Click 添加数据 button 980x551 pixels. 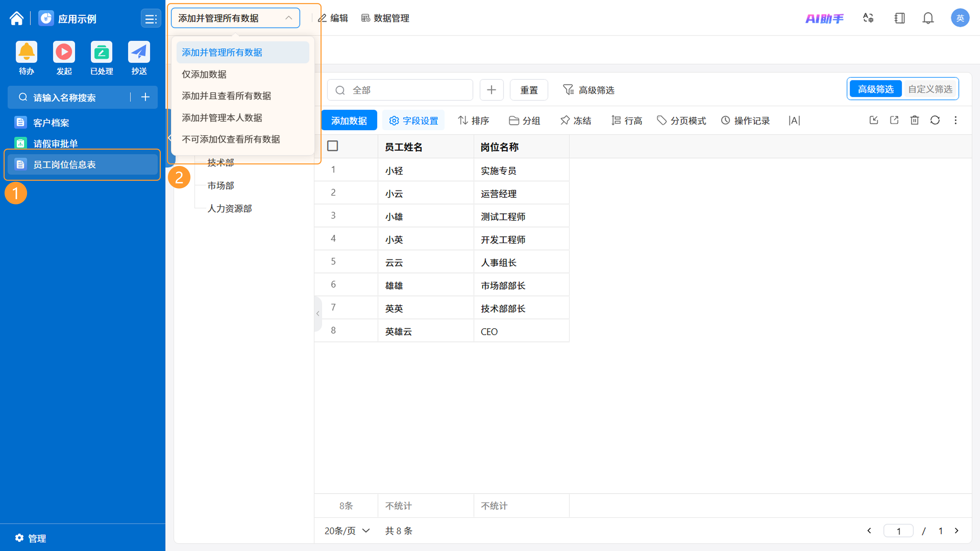click(x=349, y=121)
